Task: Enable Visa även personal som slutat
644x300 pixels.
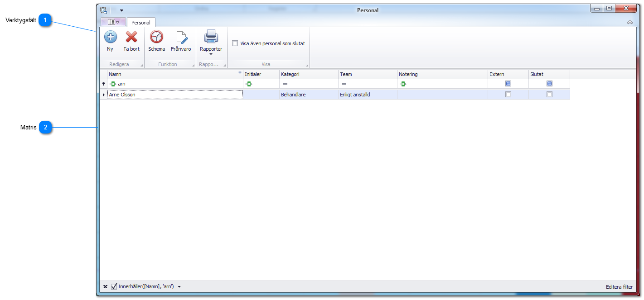Action: click(x=235, y=43)
